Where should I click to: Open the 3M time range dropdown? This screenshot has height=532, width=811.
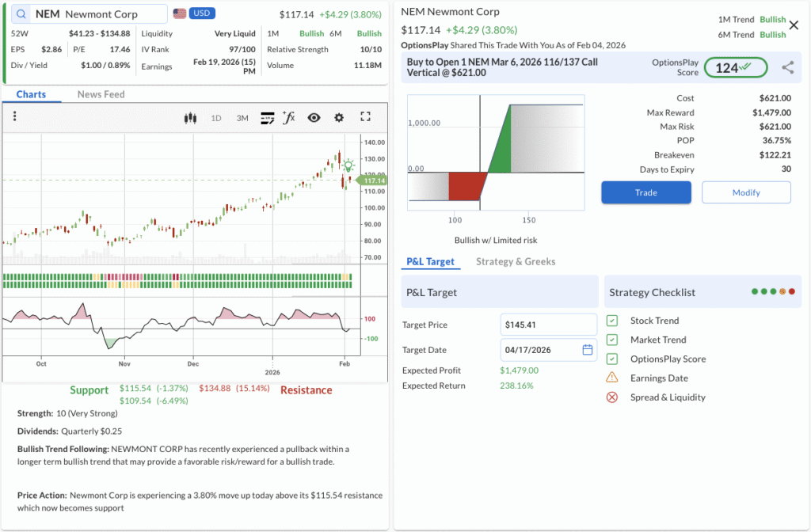click(x=242, y=118)
